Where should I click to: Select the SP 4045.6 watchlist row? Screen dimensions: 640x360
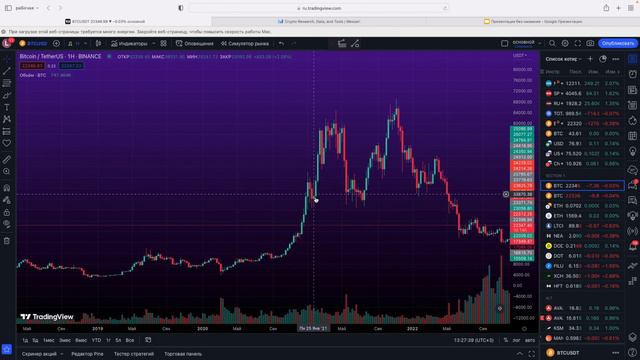point(582,93)
